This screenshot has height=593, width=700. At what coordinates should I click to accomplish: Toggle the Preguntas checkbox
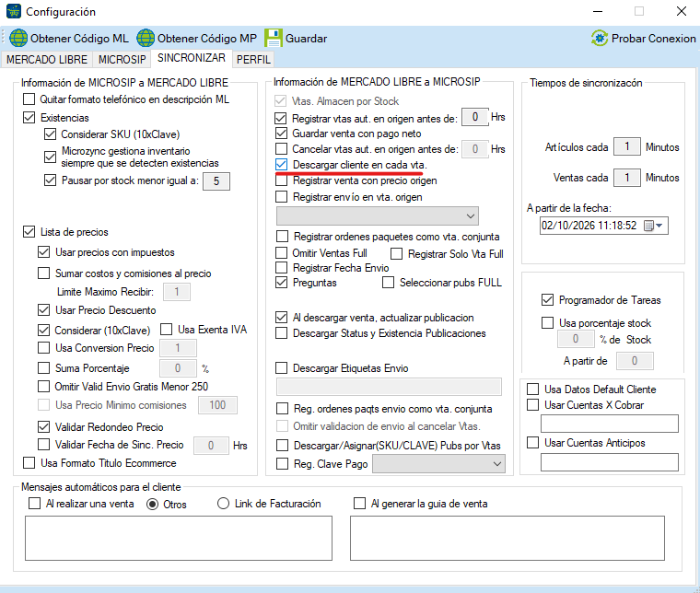click(x=281, y=283)
